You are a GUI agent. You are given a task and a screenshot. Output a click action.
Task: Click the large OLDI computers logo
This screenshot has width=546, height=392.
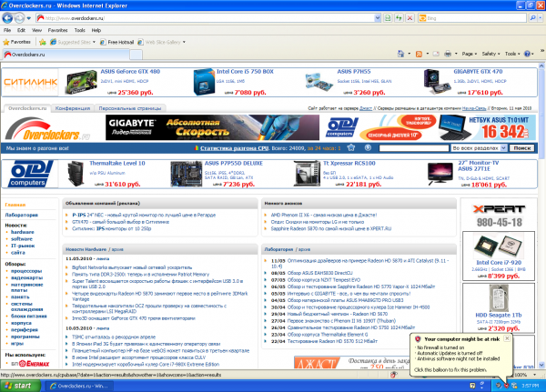coord(31,174)
